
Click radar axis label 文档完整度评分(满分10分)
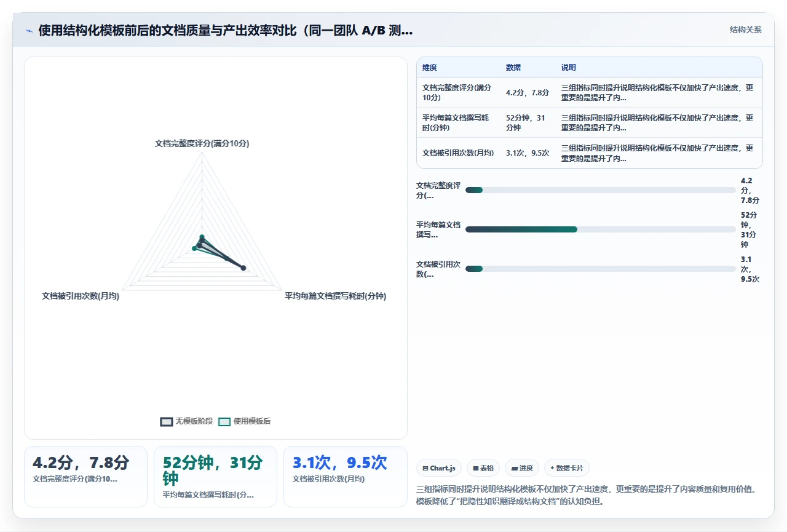pos(202,143)
